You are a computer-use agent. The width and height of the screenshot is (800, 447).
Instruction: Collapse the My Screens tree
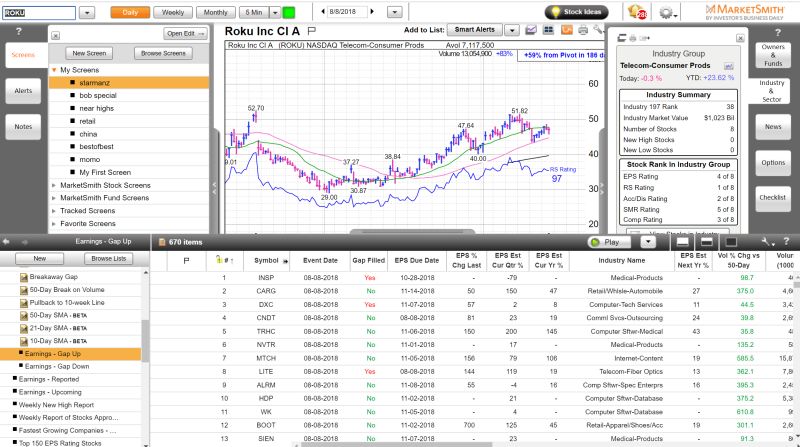tap(54, 70)
